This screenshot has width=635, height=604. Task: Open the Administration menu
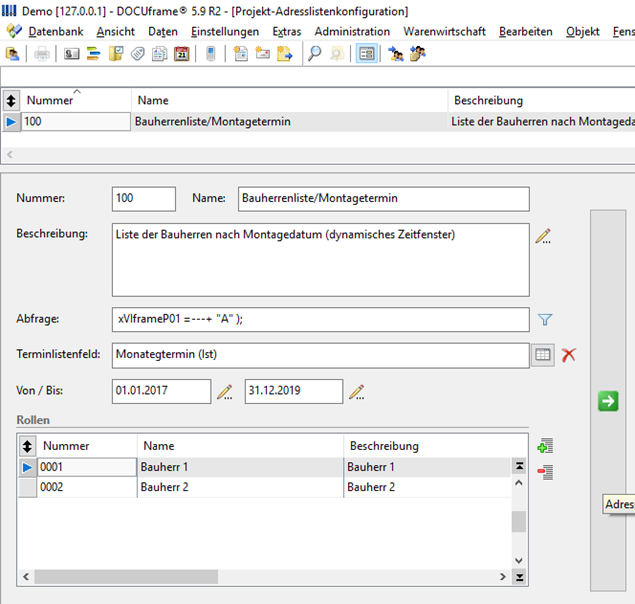tap(352, 32)
